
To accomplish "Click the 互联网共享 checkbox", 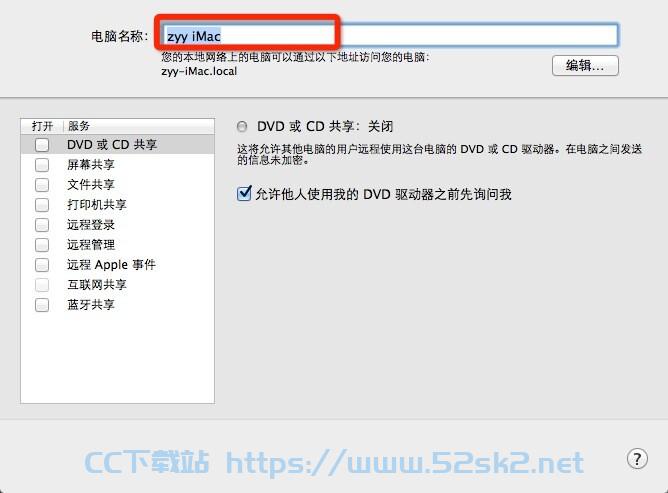I will point(42,285).
